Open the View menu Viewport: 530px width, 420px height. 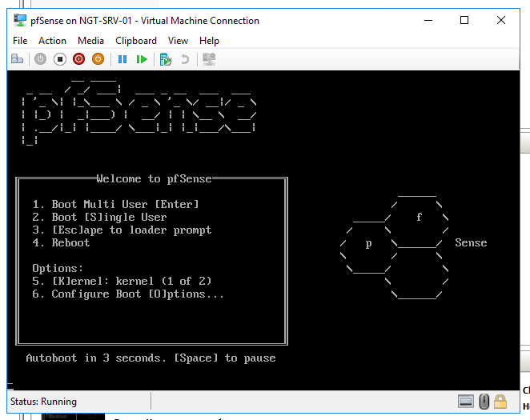178,41
